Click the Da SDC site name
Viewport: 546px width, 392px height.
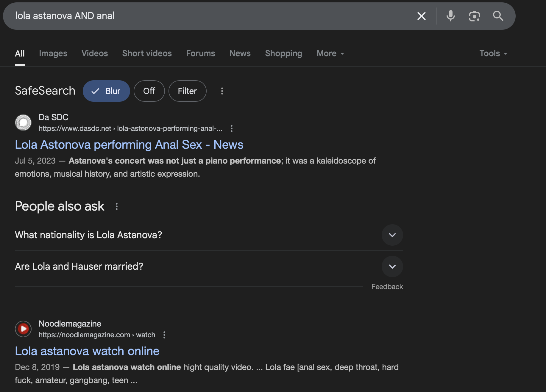click(x=54, y=117)
